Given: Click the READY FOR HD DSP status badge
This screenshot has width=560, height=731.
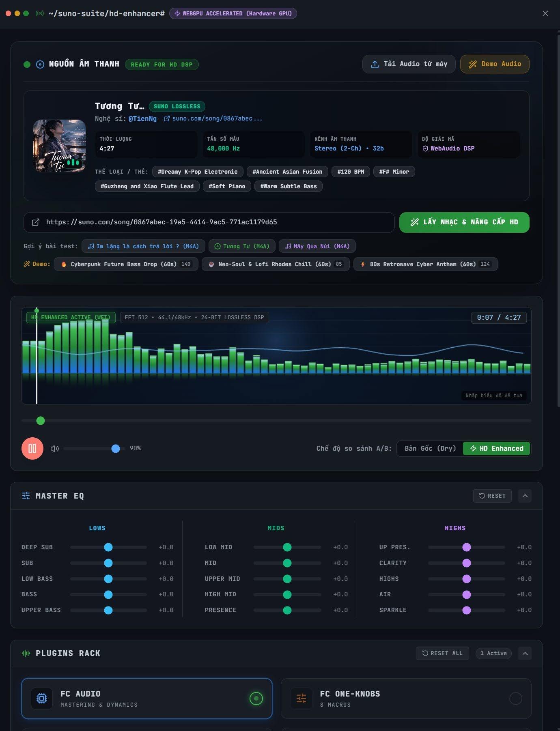Looking at the screenshot, I should (162, 64).
